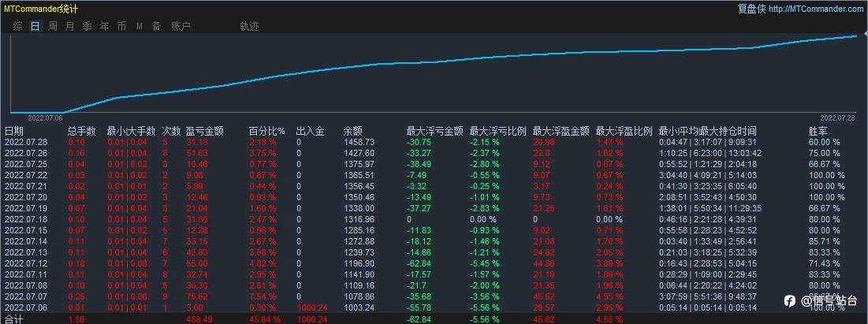The width and height of the screenshot is (868, 324).
Task: Switch to the 月 monthly tab
Action: (69, 26)
